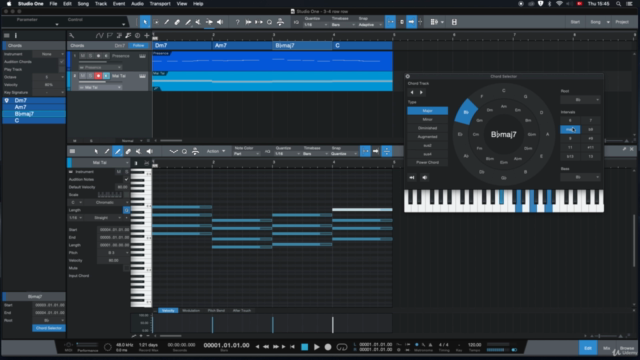Image resolution: width=640 pixels, height=360 pixels.
Task: Click the Stop button in the transport
Action: point(304,347)
